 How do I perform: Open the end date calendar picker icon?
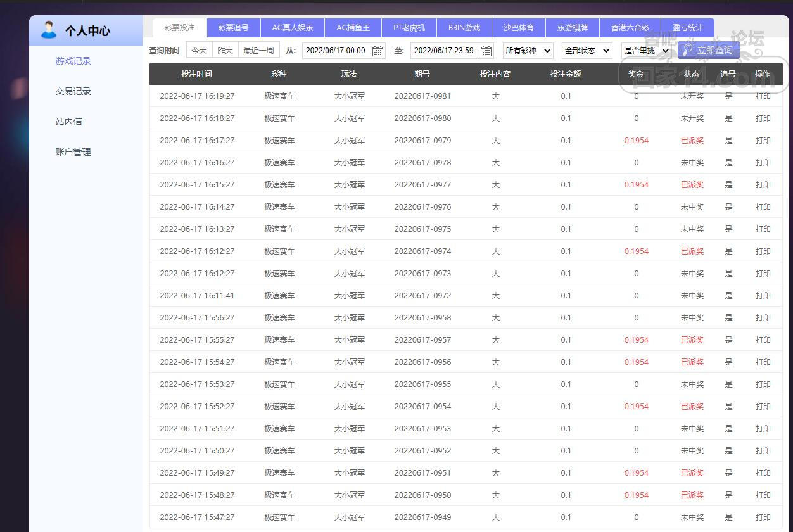click(x=486, y=51)
